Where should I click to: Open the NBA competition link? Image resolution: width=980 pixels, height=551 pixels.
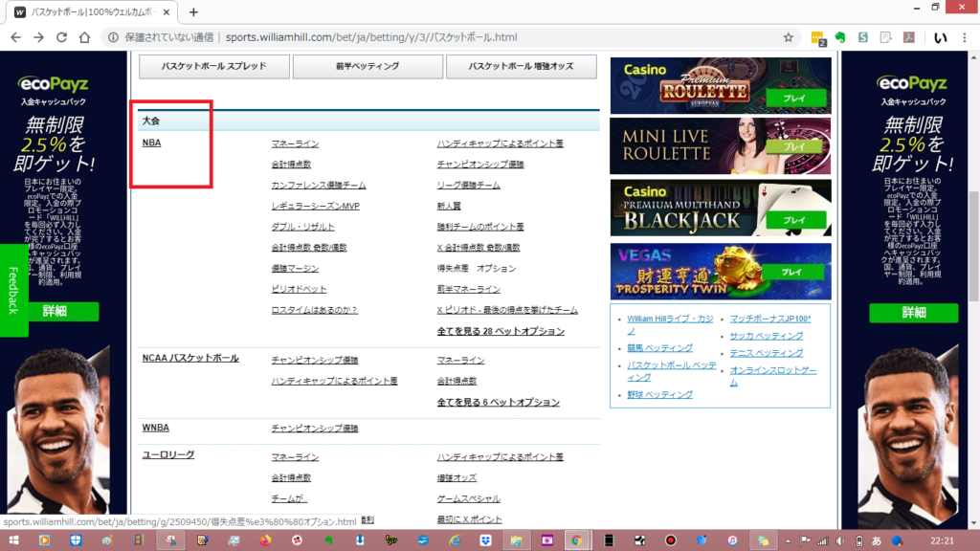[x=151, y=143]
